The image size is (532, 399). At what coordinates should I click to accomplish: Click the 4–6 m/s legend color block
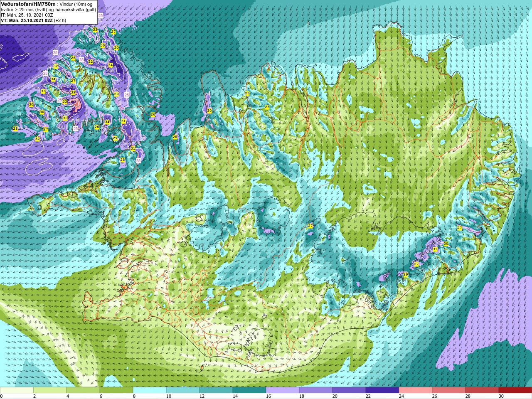pos(83,390)
